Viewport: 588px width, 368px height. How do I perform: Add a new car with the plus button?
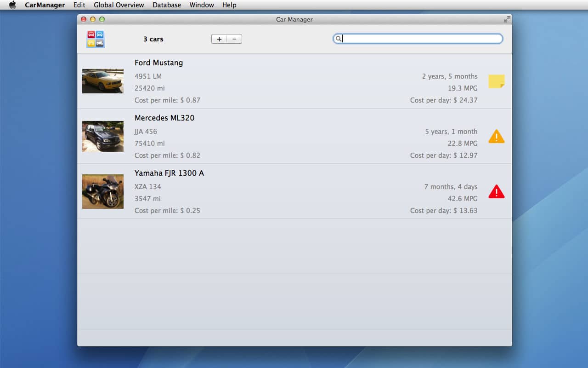point(219,39)
